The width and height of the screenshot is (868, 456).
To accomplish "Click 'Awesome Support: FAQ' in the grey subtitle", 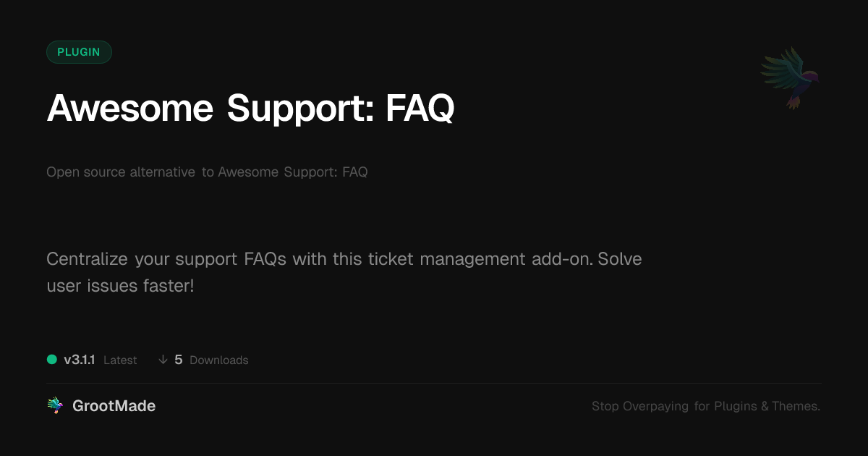I will [x=292, y=172].
